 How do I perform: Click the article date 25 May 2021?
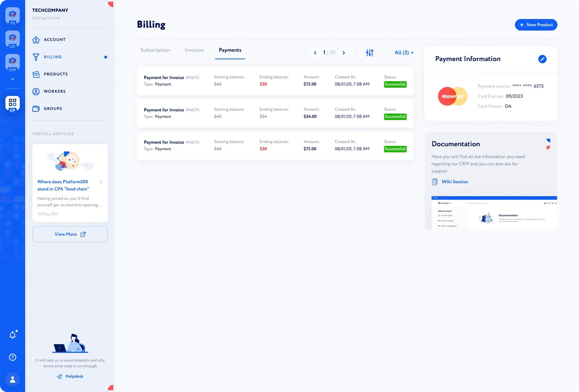click(x=48, y=214)
